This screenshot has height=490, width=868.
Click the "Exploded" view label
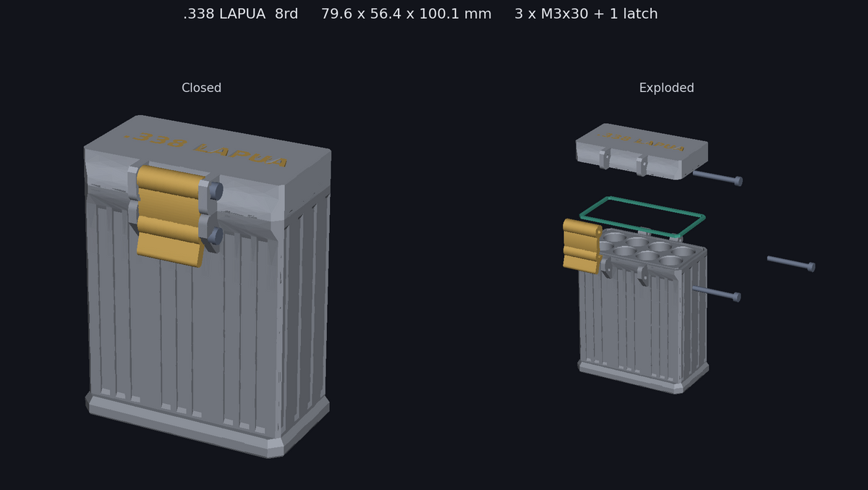point(666,88)
